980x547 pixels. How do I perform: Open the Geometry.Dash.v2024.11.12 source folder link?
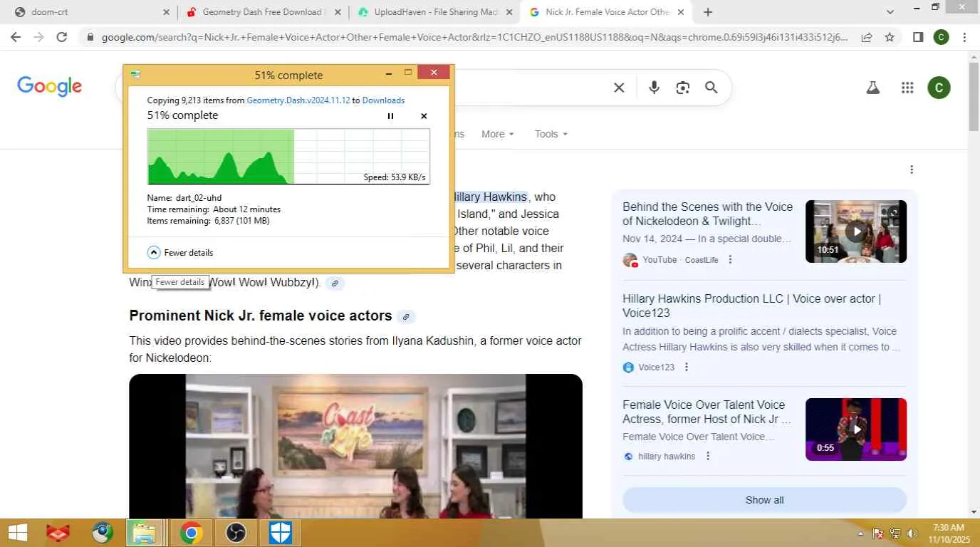pyautogui.click(x=298, y=100)
